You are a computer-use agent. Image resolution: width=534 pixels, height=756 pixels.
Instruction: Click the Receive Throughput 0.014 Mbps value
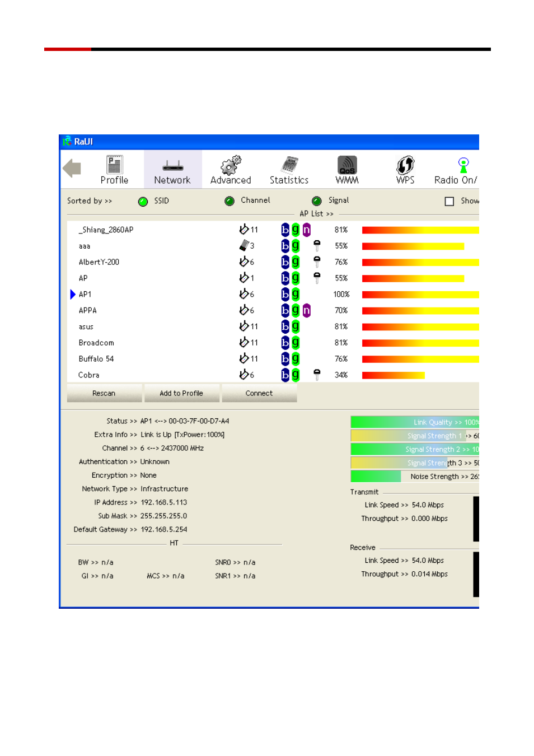[x=429, y=574]
